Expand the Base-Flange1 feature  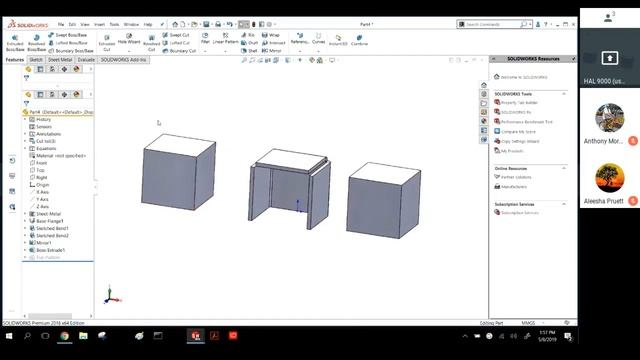pyautogui.click(x=25, y=221)
